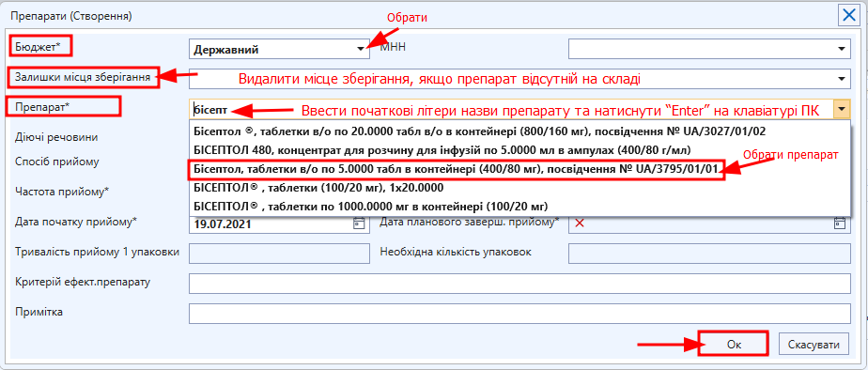Screen dimensions: 868x370
Task: Click the Тривалість прийому 1 упаковки field
Action: click(280, 254)
